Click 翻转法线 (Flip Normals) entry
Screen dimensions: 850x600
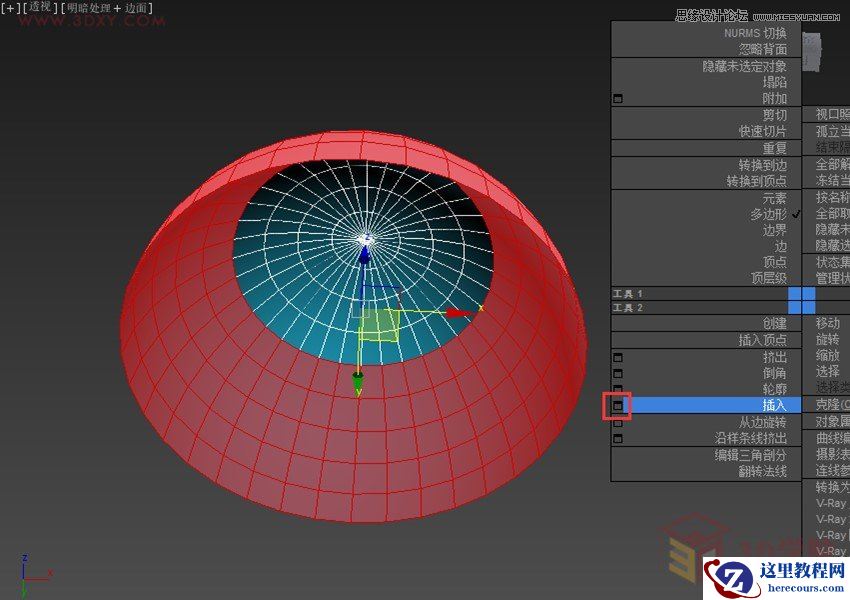point(762,470)
